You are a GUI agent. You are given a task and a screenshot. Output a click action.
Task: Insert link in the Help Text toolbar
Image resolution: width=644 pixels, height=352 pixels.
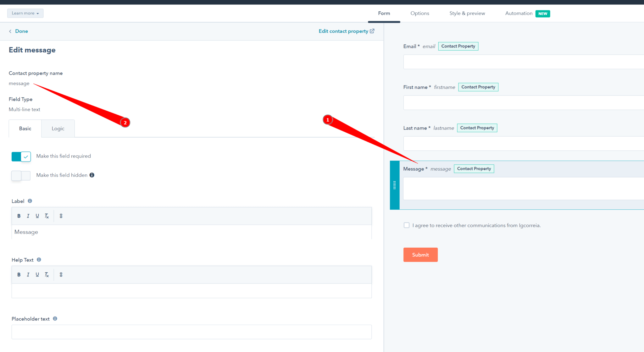pos(61,275)
